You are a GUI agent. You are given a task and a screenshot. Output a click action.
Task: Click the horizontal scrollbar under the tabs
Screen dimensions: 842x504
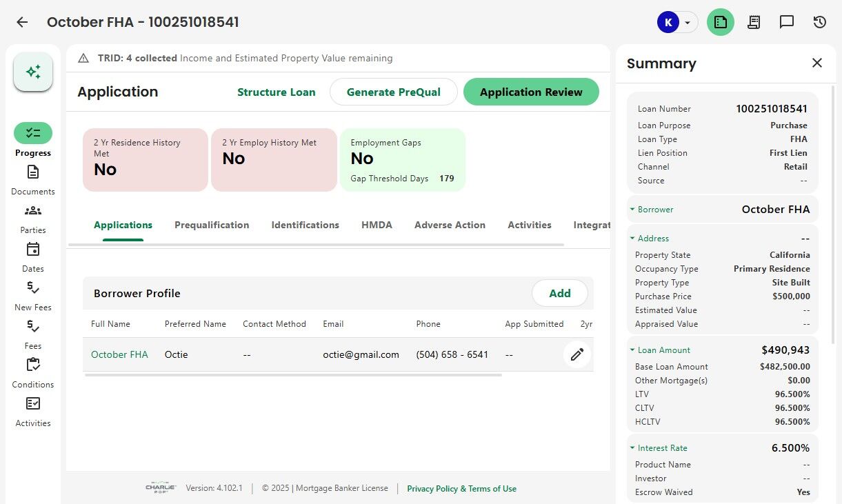[316, 245]
